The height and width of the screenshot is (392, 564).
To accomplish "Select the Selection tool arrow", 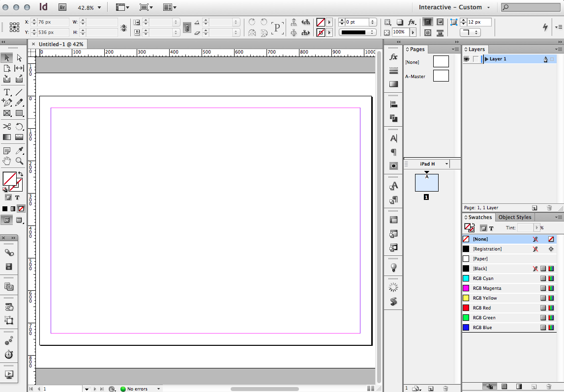I will pos(7,58).
